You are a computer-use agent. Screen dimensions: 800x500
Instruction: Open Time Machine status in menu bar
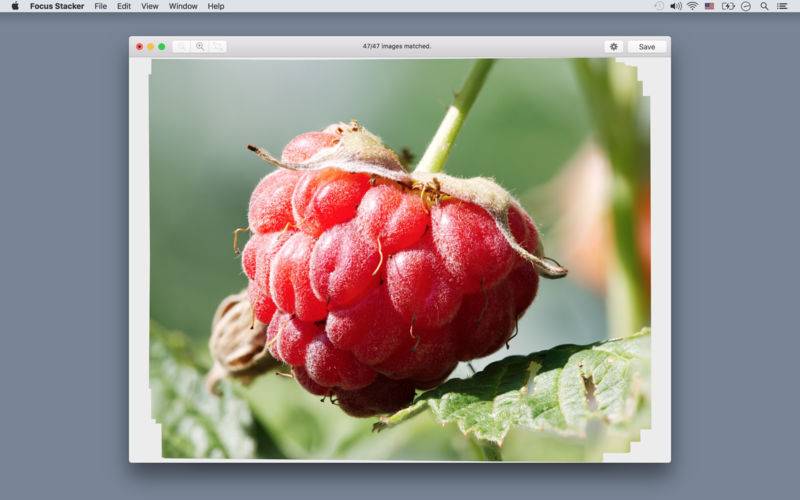[x=659, y=6]
